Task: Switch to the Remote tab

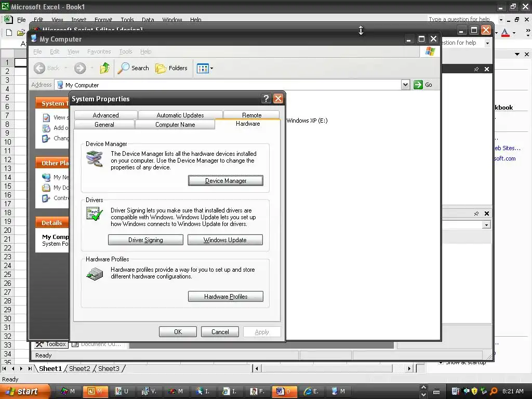Action: [252, 115]
